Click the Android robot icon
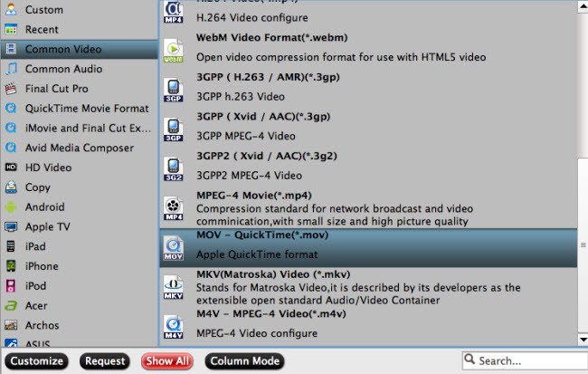The width and height of the screenshot is (588, 374). pos(11,206)
